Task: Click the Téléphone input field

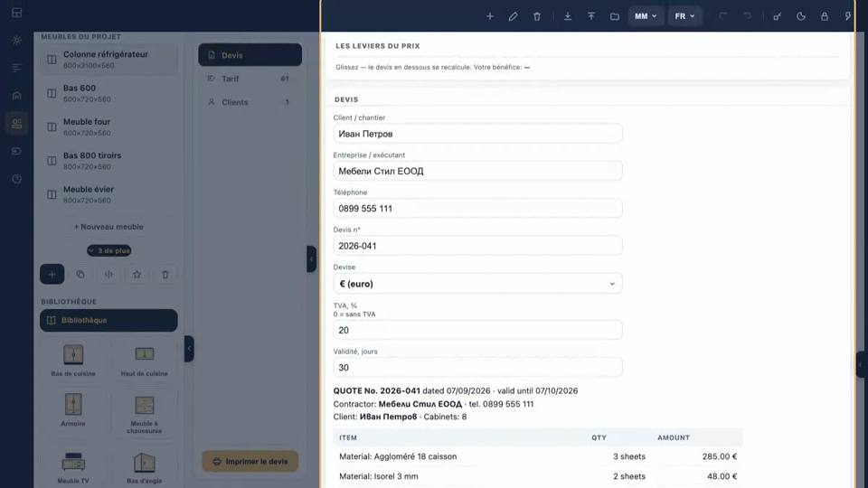Action: pos(477,209)
